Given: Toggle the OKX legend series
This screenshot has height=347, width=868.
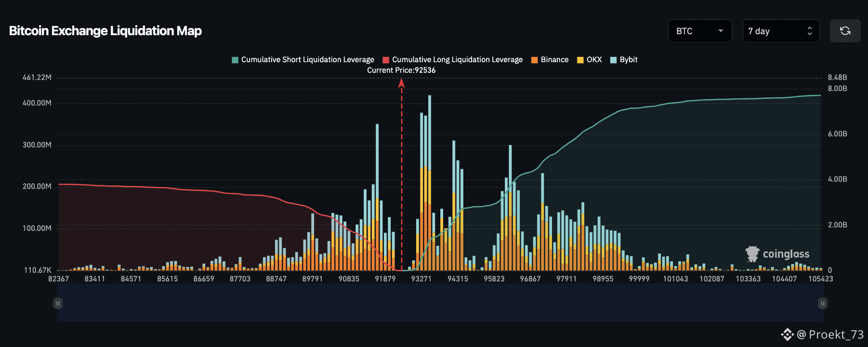Looking at the screenshot, I should 590,60.
